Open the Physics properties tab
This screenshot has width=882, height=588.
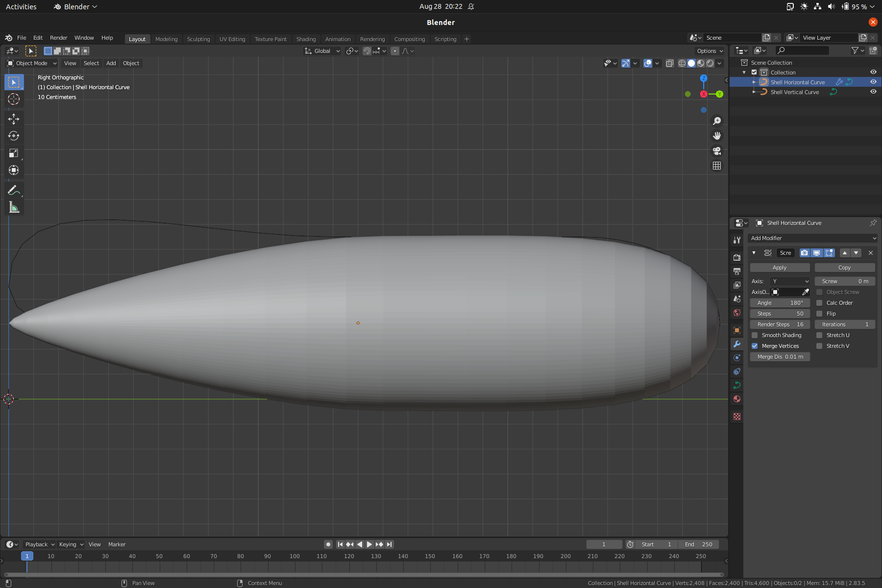pos(737,358)
